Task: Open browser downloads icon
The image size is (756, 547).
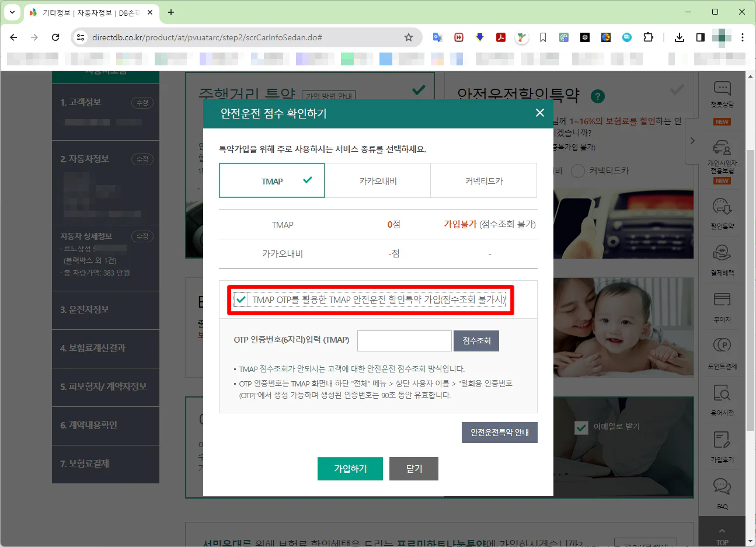Action: point(680,37)
